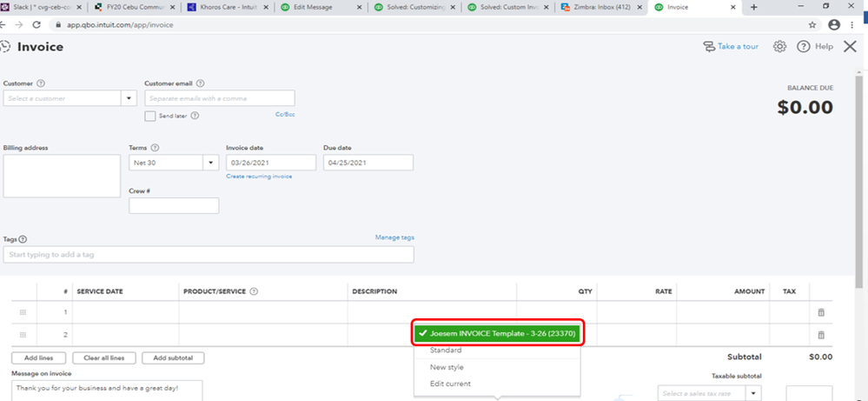This screenshot has height=401, width=868.
Task: Bookmark this page with star icon
Action: (812, 25)
